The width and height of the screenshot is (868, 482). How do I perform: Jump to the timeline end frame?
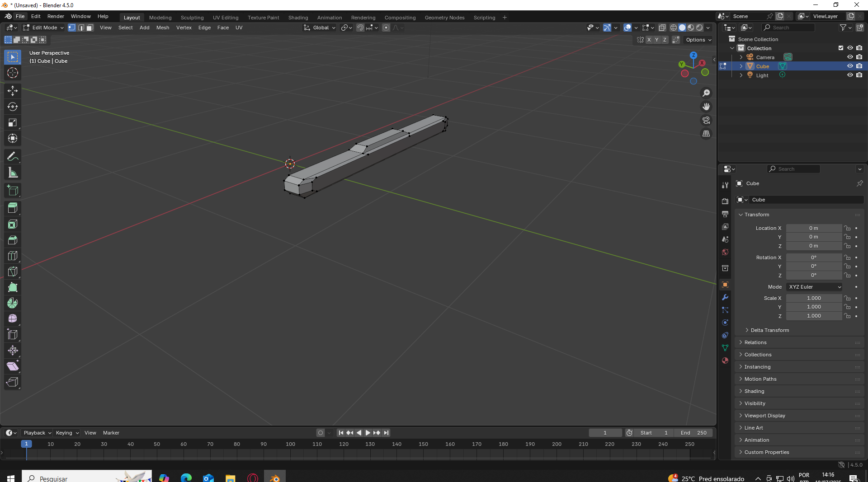pos(386,433)
